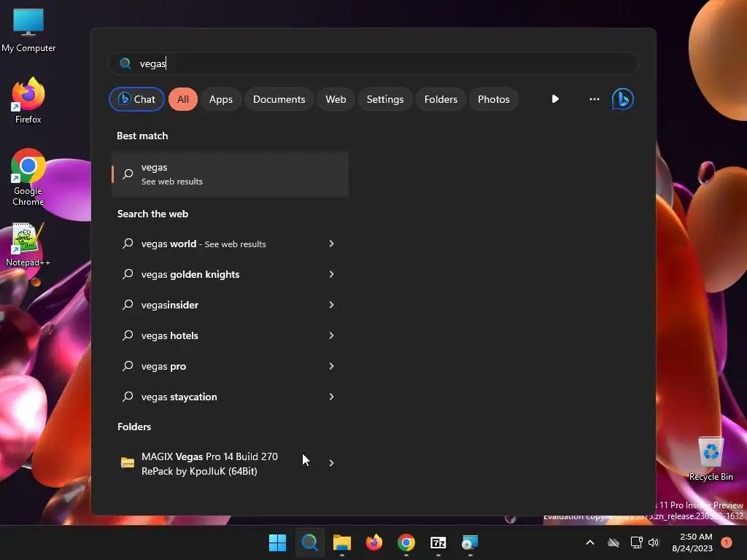
Task: Open Chrome from the taskbar
Action: coord(406,542)
